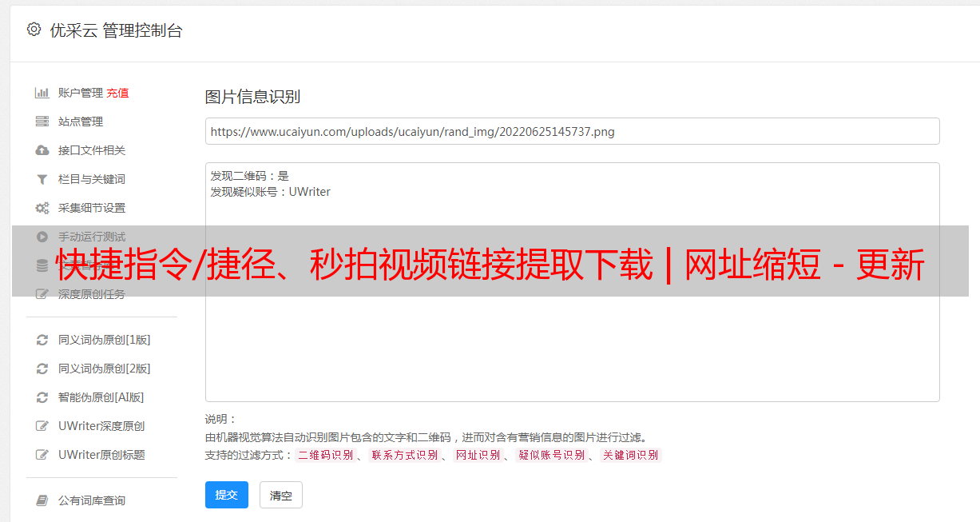Open the UWriter原创标题 menu item

[x=101, y=455]
